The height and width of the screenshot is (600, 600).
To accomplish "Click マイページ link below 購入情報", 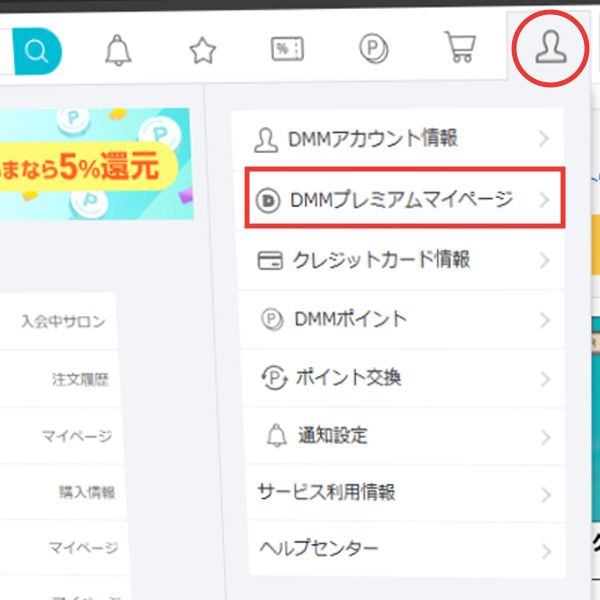I will click(83, 548).
